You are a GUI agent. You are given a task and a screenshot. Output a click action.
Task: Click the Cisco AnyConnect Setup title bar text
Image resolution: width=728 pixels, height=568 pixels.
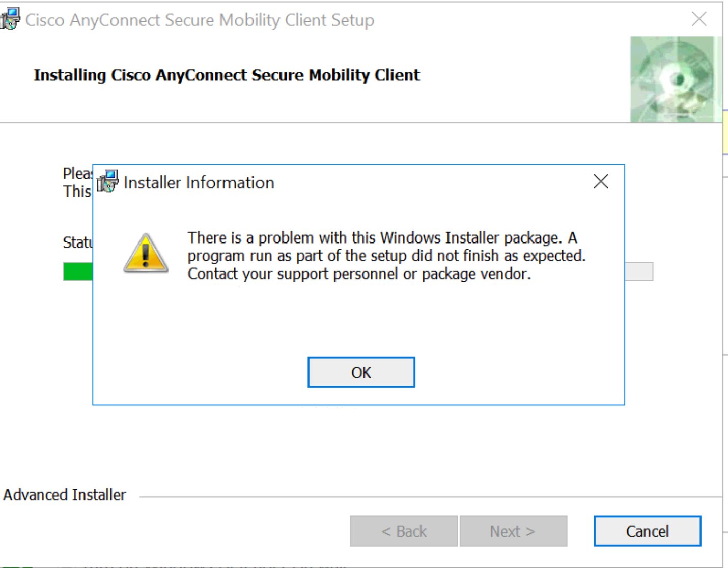pyautogui.click(x=200, y=20)
